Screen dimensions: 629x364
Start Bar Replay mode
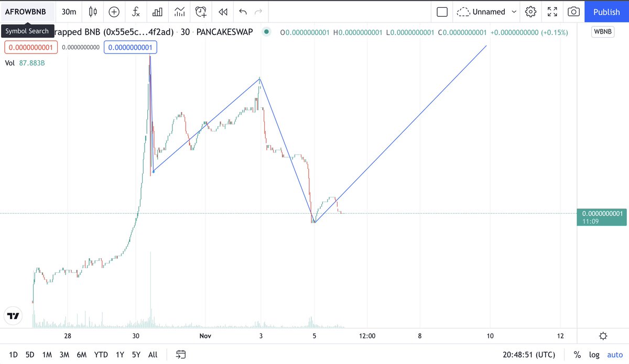click(222, 12)
